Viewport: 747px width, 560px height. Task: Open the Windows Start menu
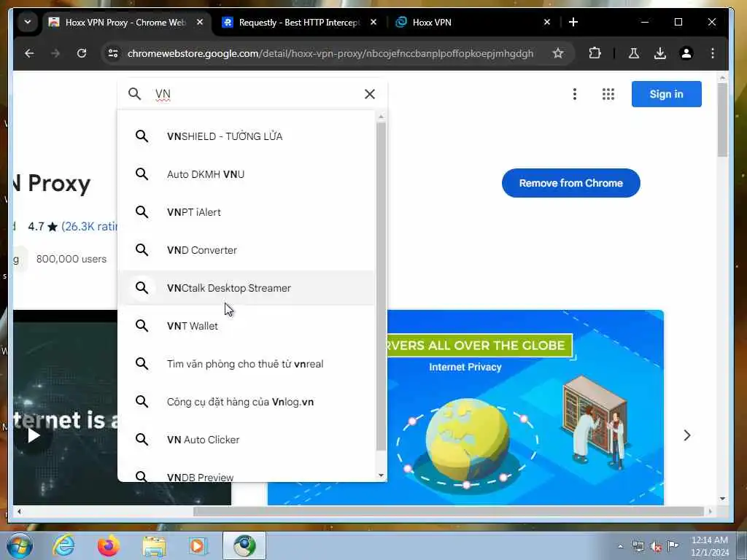pos(19,545)
